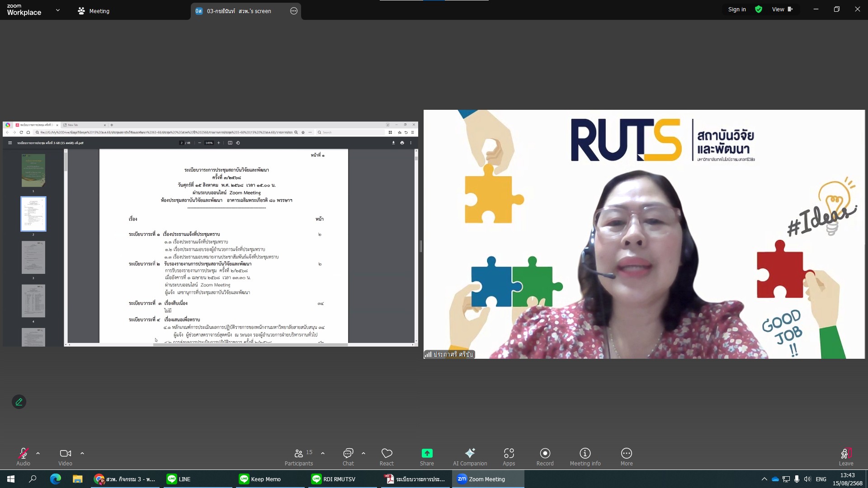Open the Participants panel
The width and height of the screenshot is (868, 488).
tap(299, 456)
